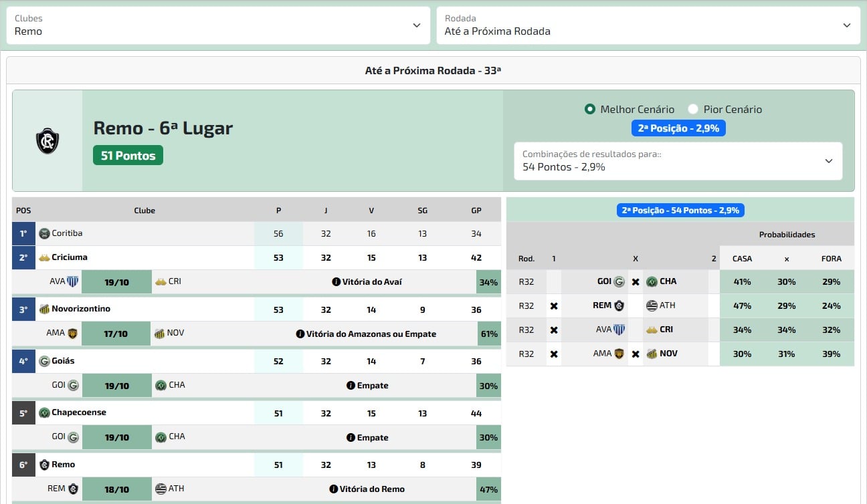This screenshot has width=867, height=504.
Task: Select the Melhor Cenário radio button
Action: [x=589, y=109]
